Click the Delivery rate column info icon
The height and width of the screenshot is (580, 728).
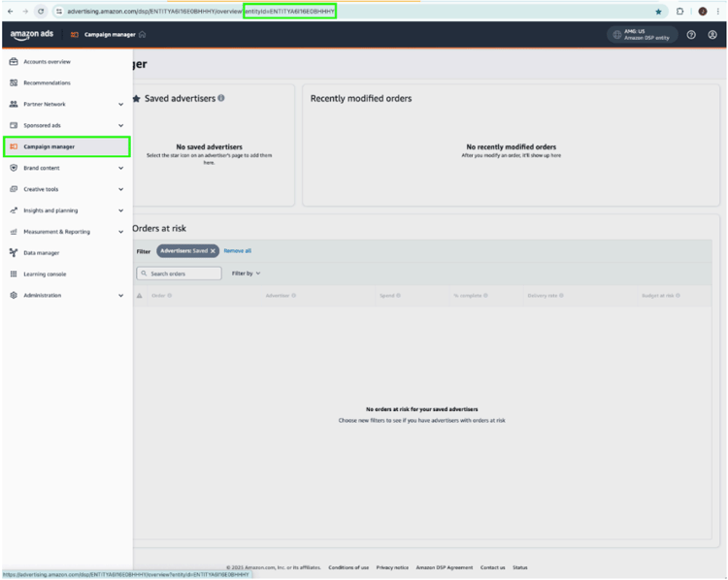click(561, 296)
